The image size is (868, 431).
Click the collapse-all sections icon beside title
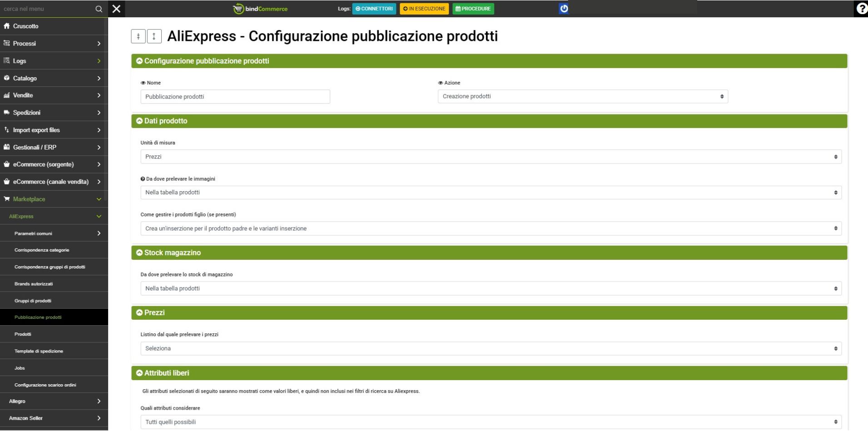click(x=138, y=36)
